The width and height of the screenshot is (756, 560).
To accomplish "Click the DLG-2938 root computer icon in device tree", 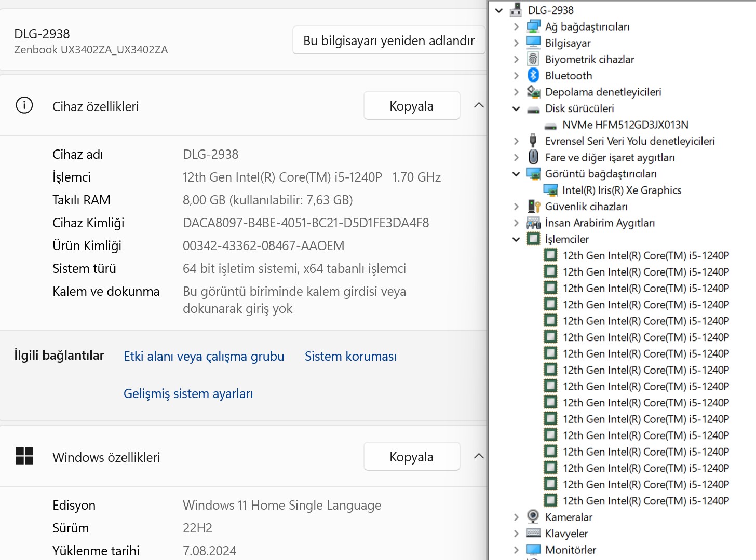I will pos(516,10).
